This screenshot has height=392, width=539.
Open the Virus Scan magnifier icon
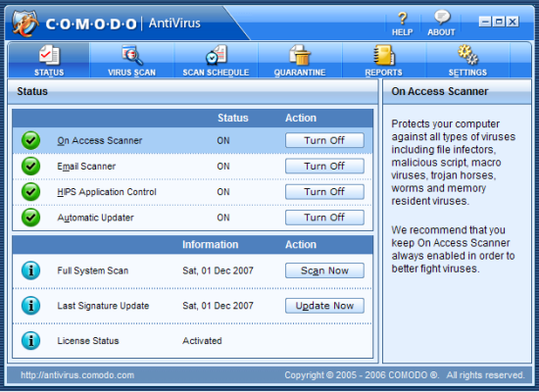[x=132, y=55]
